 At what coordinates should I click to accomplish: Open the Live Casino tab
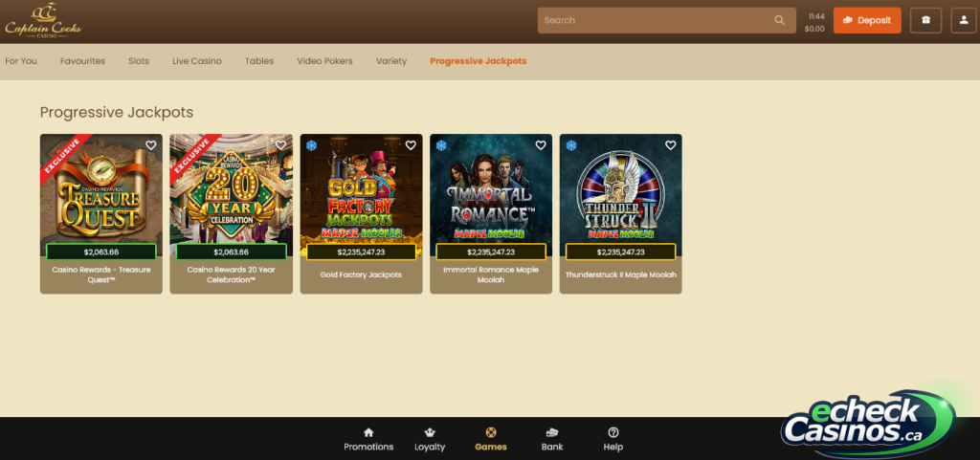(x=197, y=61)
